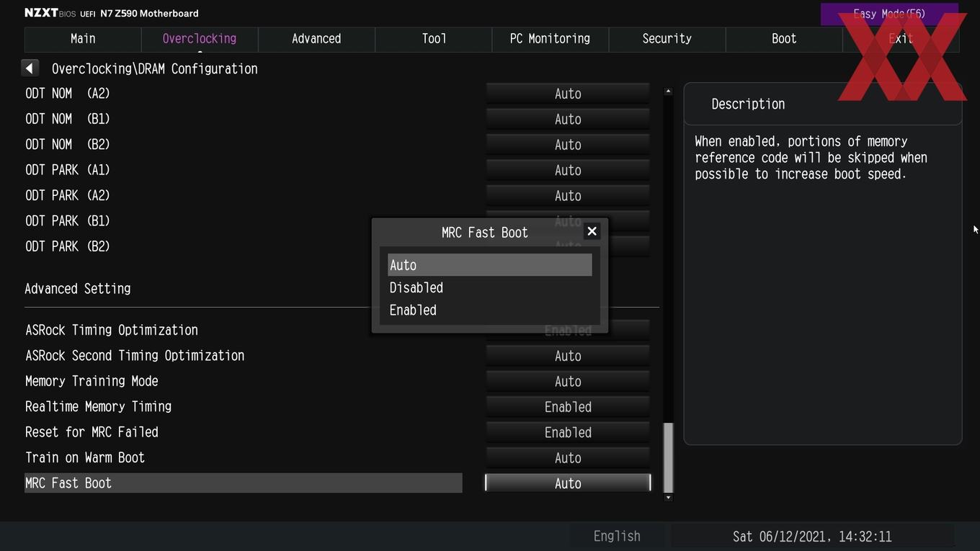Open ODT NOM (B2) value dropdown
This screenshot has height=551, width=980.
pyautogui.click(x=568, y=145)
